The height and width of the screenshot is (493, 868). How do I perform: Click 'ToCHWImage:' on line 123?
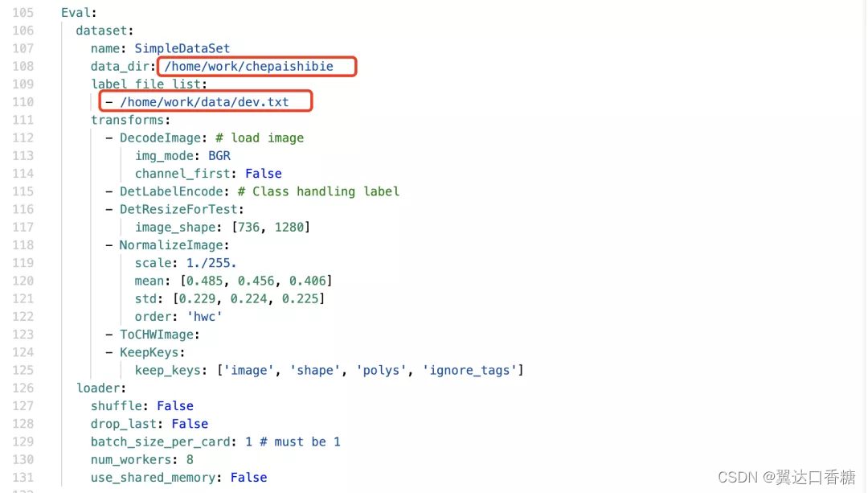pyautogui.click(x=160, y=335)
